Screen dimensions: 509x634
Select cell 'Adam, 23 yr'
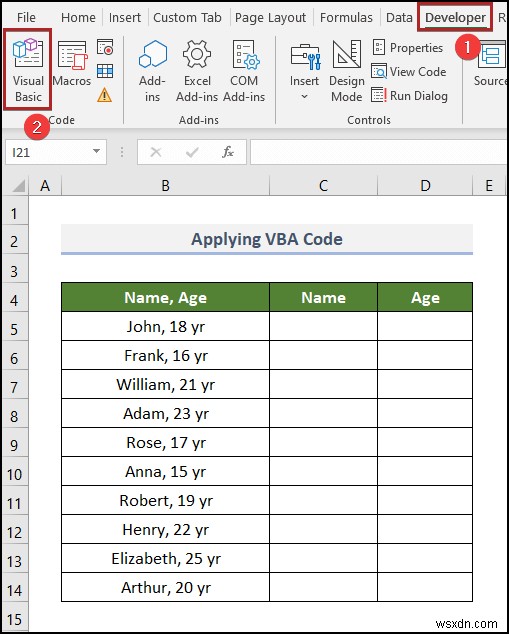165,413
